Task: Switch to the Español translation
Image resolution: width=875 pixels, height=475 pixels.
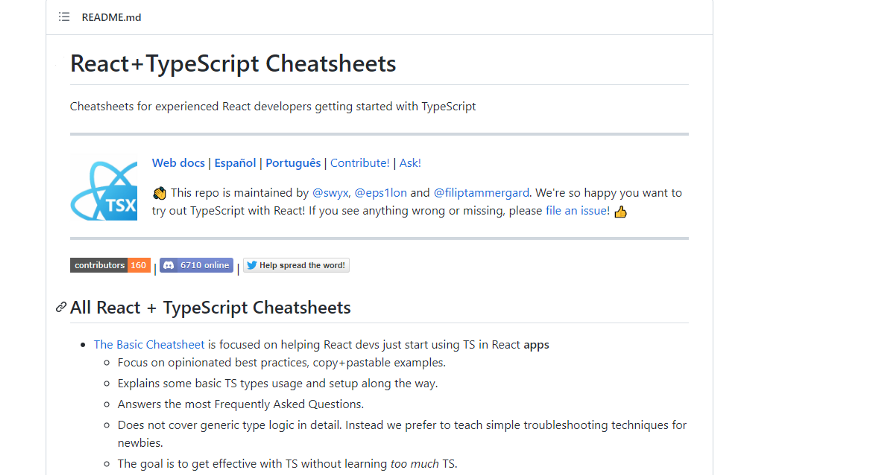Action: tap(235, 163)
